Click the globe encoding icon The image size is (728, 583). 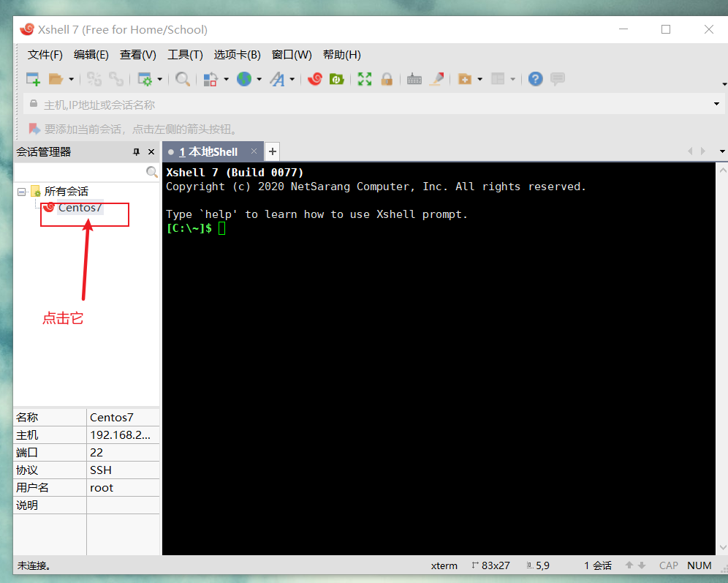coord(243,79)
